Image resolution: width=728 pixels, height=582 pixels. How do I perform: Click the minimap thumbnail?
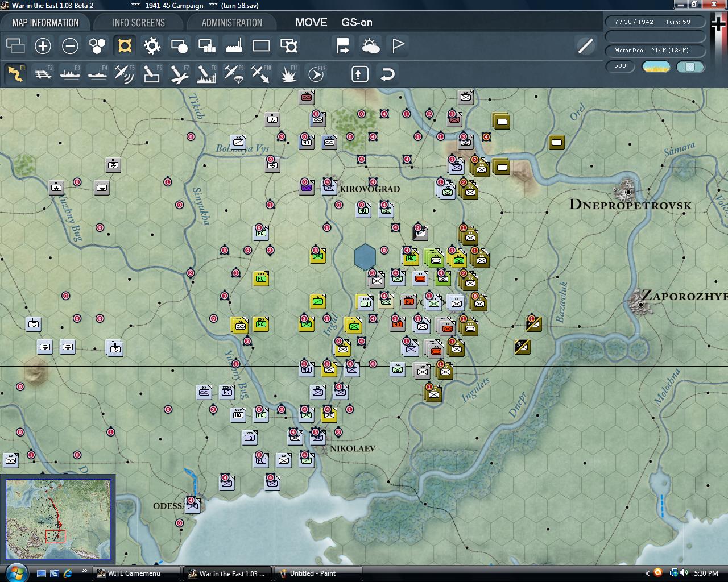tap(59, 520)
